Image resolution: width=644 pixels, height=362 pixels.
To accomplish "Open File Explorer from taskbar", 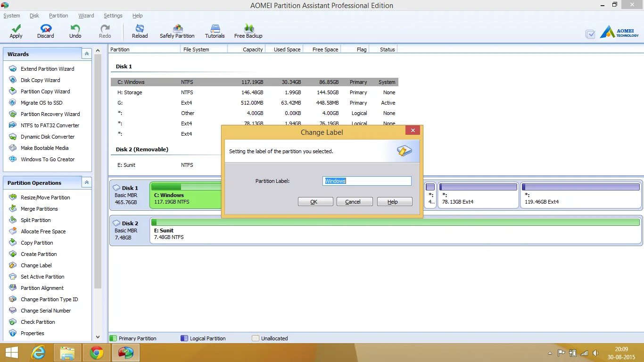I will (67, 353).
